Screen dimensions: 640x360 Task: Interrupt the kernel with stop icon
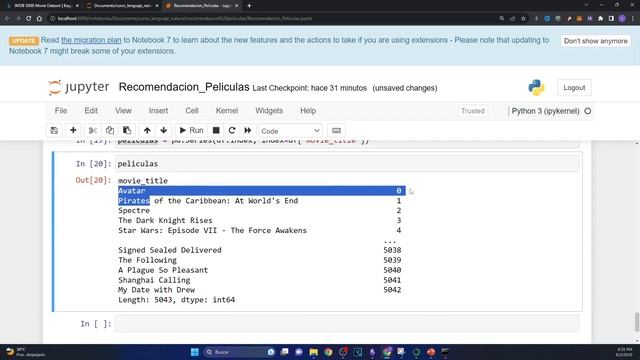tap(216, 131)
